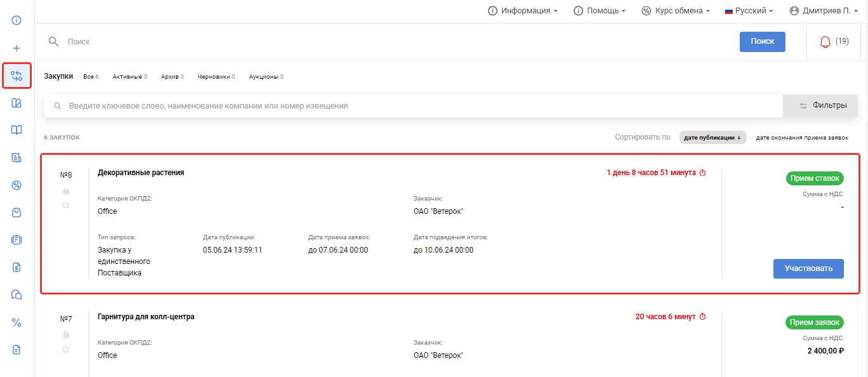This screenshot has height=377, width=868.
Task: Open the info icon at sidebar top
Action: (17, 20)
